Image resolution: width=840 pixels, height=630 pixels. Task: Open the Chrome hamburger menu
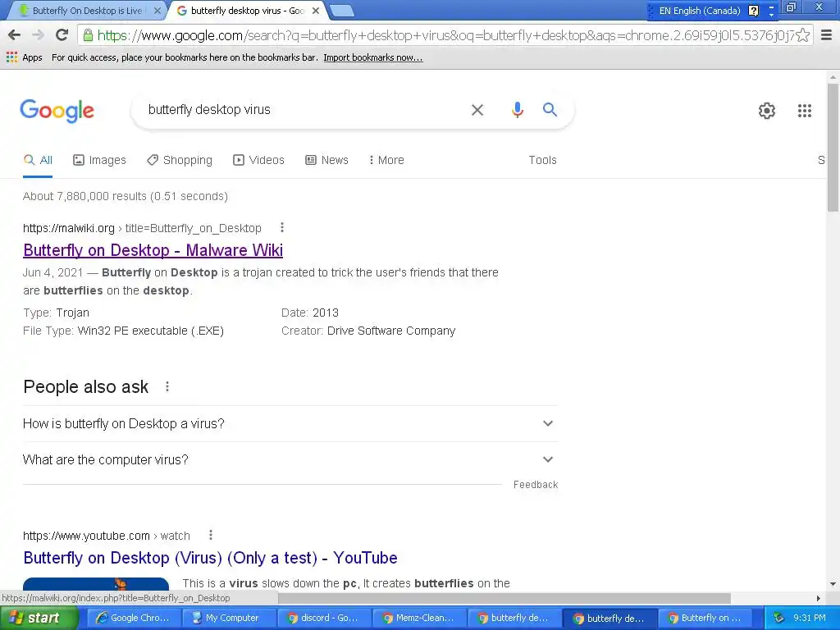827,35
